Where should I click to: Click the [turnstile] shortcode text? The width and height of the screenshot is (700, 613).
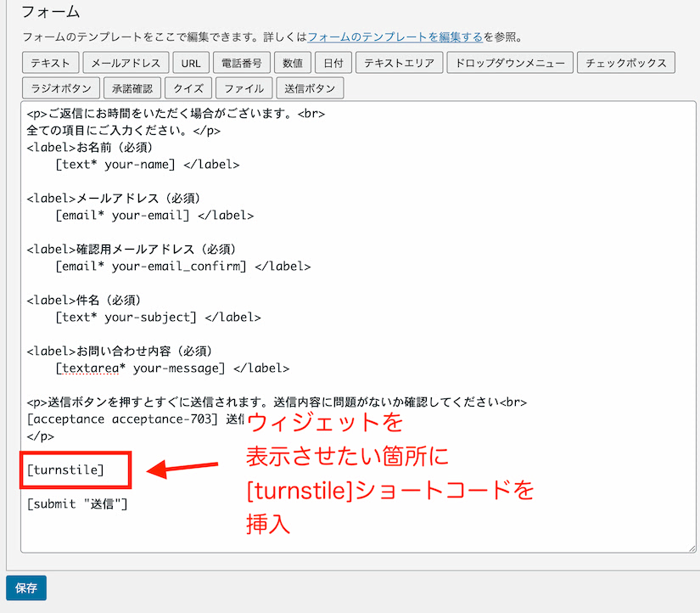(x=65, y=470)
